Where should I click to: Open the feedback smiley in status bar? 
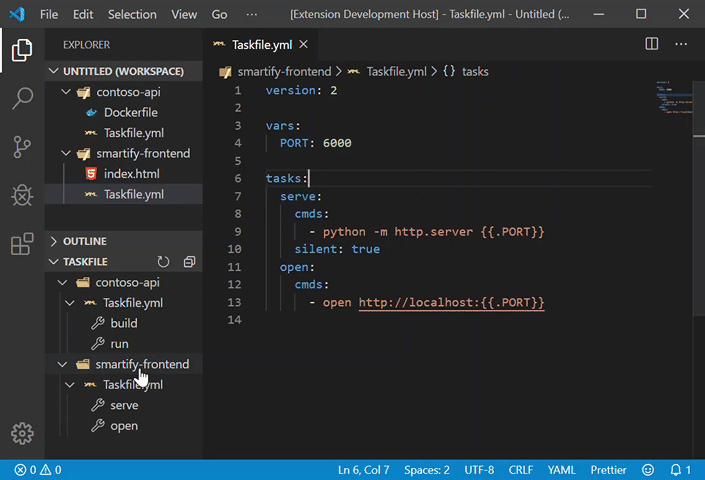click(x=647, y=470)
